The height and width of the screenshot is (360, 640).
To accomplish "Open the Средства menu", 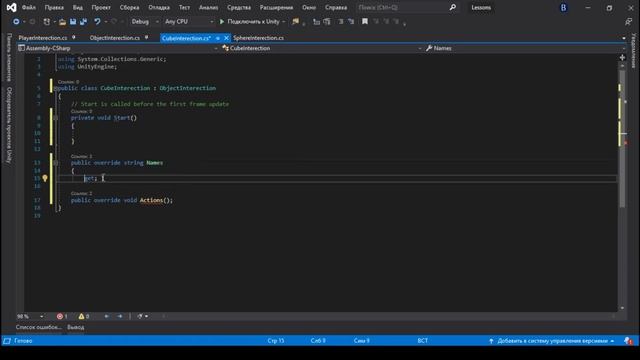I will click(x=239, y=7).
